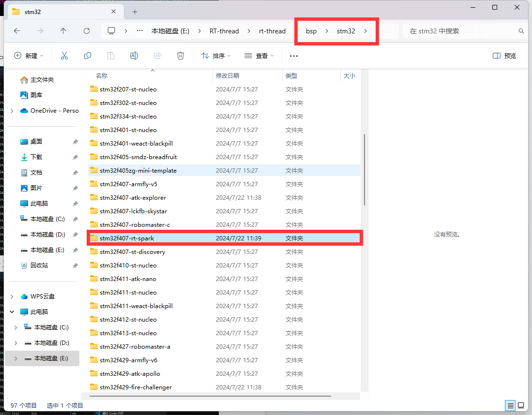Click the vertical scrollbar of file list
The width and height of the screenshot is (532, 415).
point(365,169)
